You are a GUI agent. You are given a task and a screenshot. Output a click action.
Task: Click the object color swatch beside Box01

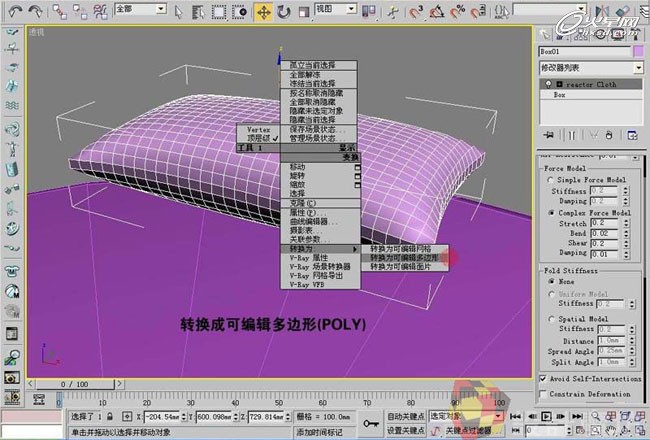[639, 50]
